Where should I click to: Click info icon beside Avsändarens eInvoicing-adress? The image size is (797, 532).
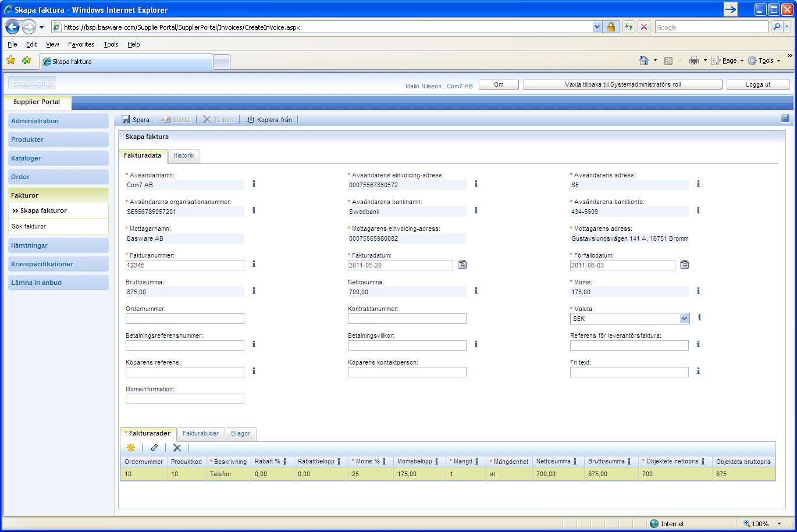click(476, 184)
